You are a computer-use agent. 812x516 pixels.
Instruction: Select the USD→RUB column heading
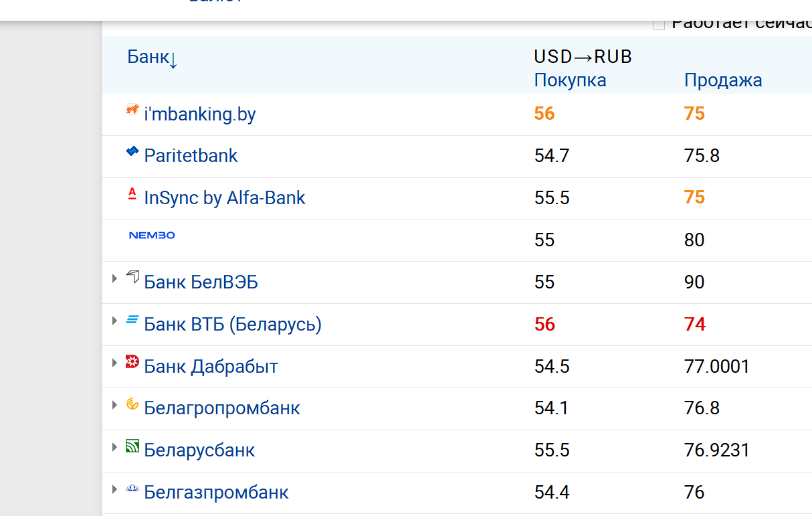pos(583,57)
